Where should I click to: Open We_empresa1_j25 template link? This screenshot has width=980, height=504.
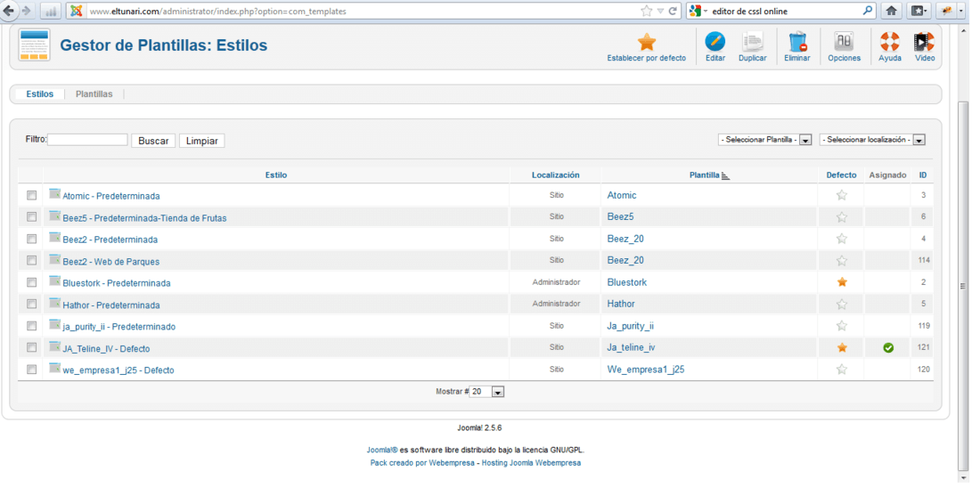pyautogui.click(x=646, y=370)
